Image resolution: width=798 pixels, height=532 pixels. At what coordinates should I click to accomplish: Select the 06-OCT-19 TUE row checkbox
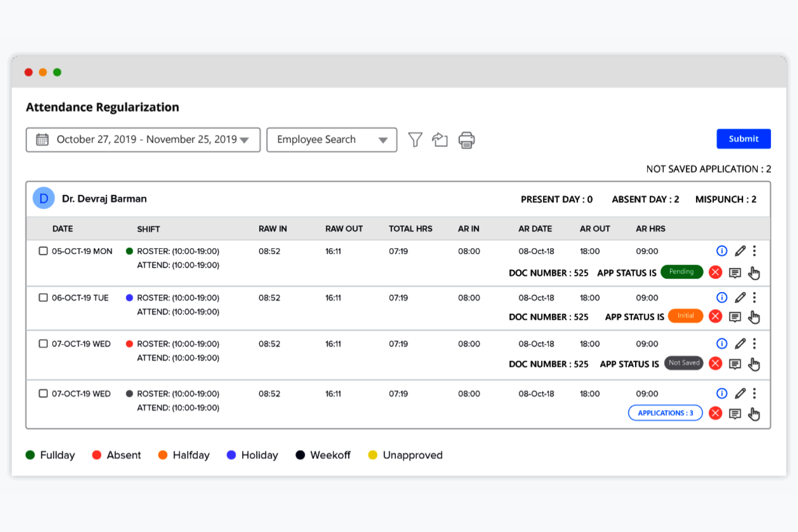coord(43,297)
